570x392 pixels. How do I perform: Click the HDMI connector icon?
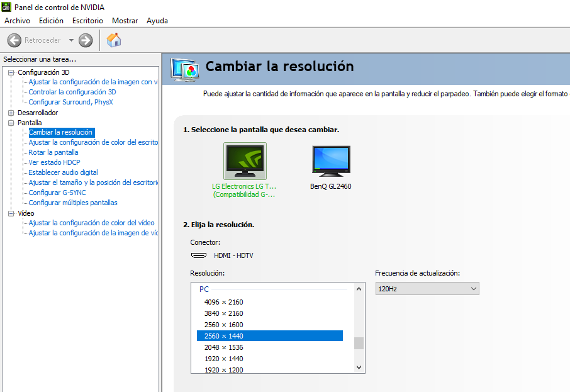198,255
